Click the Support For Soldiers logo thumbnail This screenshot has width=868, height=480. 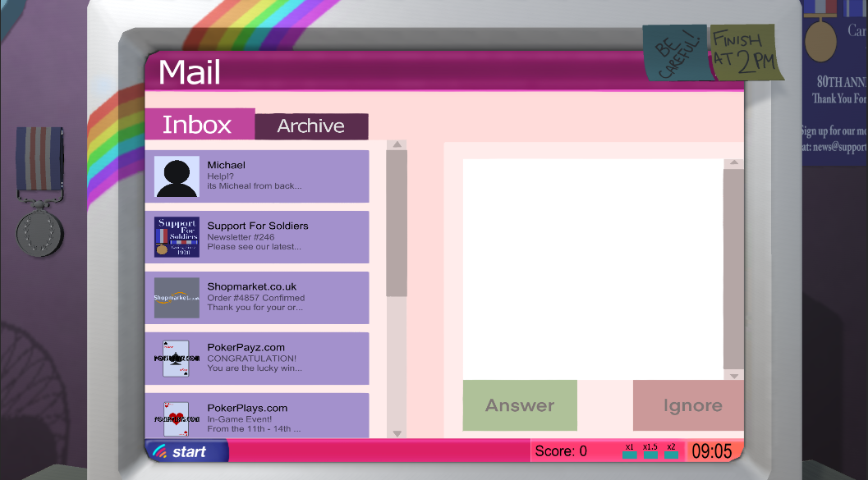coord(177,237)
